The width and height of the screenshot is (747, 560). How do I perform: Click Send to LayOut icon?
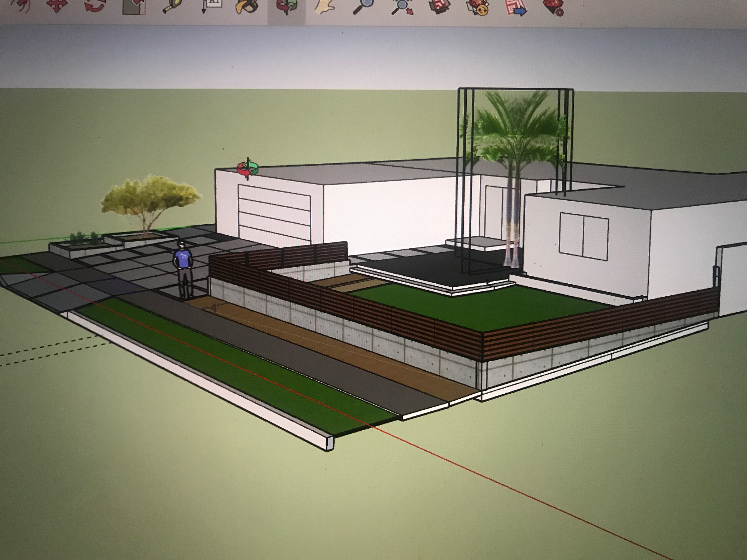(516, 7)
